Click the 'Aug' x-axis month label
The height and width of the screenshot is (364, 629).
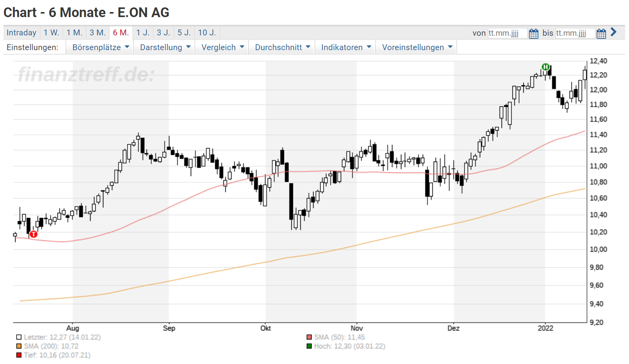pos(73,328)
